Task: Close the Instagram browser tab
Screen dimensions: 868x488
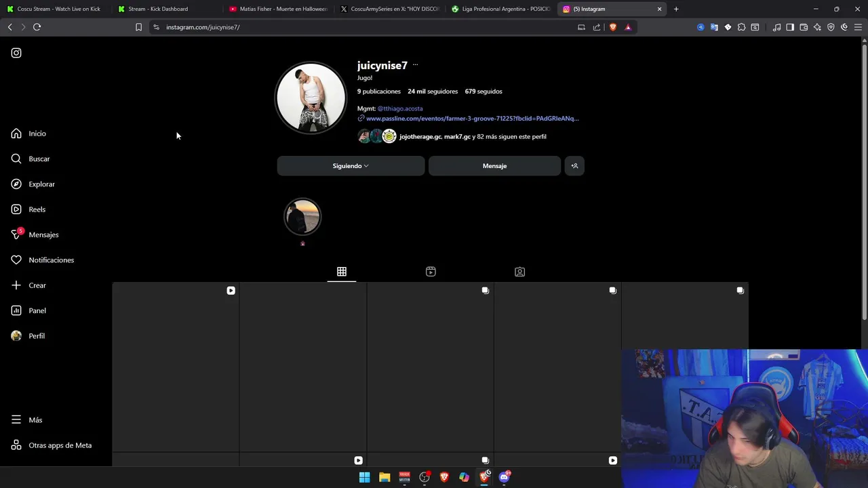Action: 659,9
